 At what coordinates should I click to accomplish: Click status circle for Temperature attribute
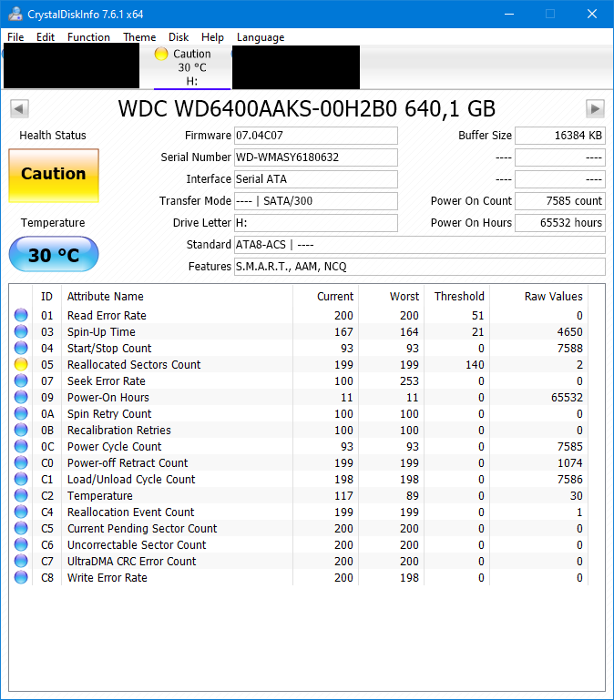(21, 495)
